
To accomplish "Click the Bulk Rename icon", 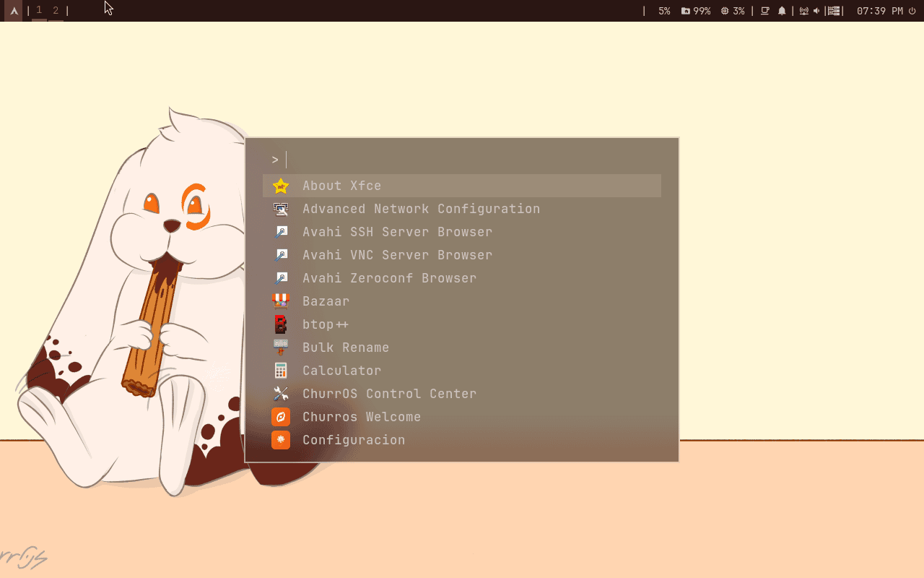I will [281, 348].
